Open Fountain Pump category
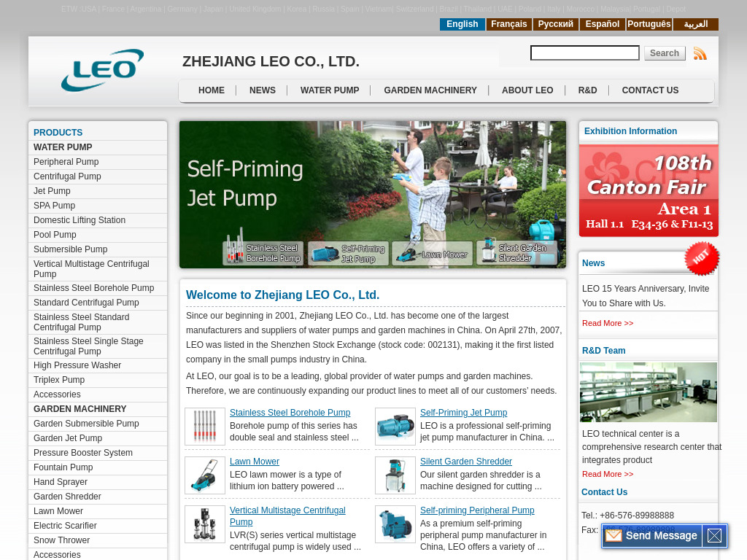The height and width of the screenshot is (560, 747). pos(63,467)
